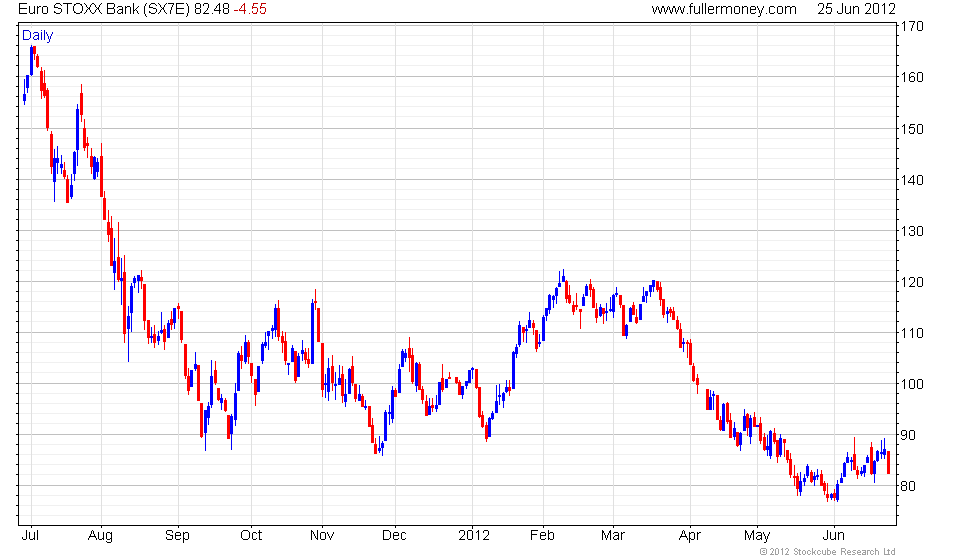Click the 'Nov' month axis label
The width and height of the screenshot is (980, 560).
(322, 536)
